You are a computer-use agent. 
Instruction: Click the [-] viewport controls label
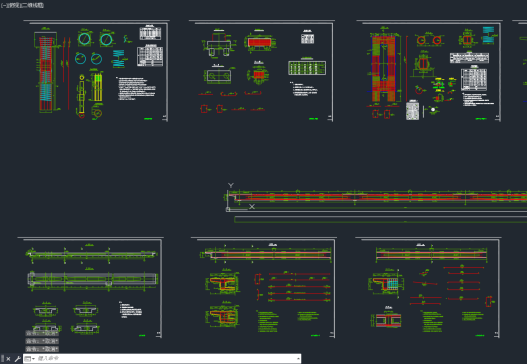(x=3, y=5)
